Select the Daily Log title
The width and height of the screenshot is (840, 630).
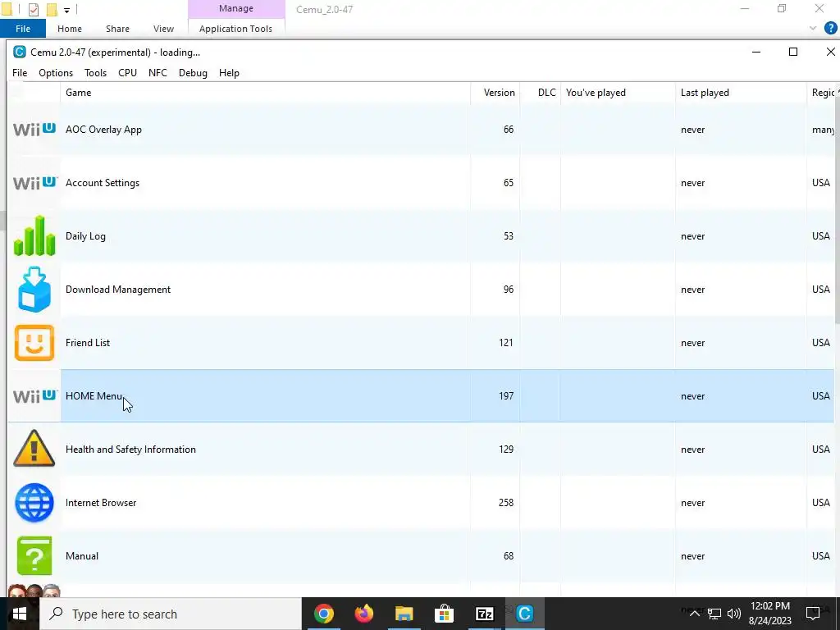85,236
